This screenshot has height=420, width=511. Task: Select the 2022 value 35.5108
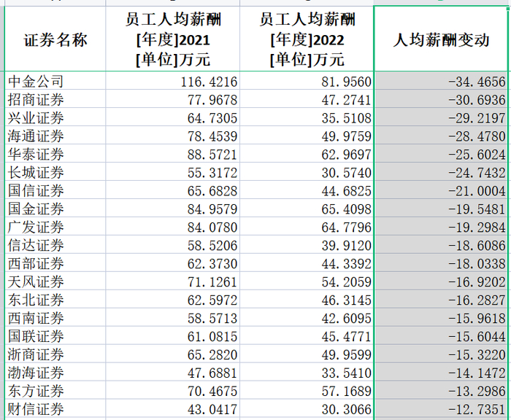(x=307, y=117)
